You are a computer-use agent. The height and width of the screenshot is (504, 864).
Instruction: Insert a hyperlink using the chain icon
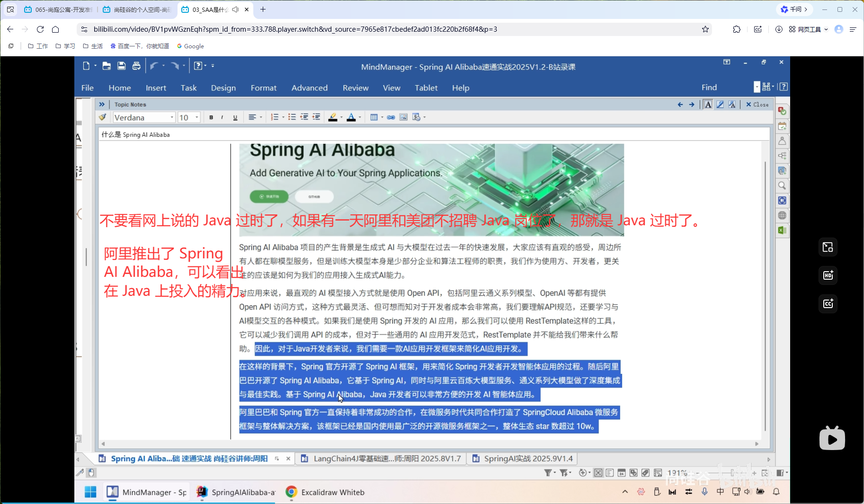pos(391,117)
